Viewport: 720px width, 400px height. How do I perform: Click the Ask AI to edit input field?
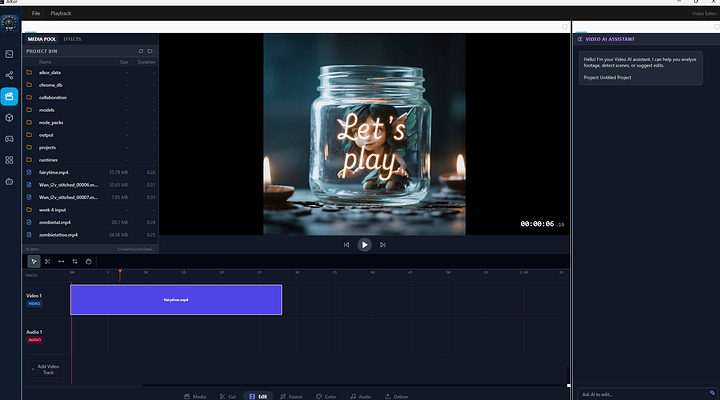point(640,393)
